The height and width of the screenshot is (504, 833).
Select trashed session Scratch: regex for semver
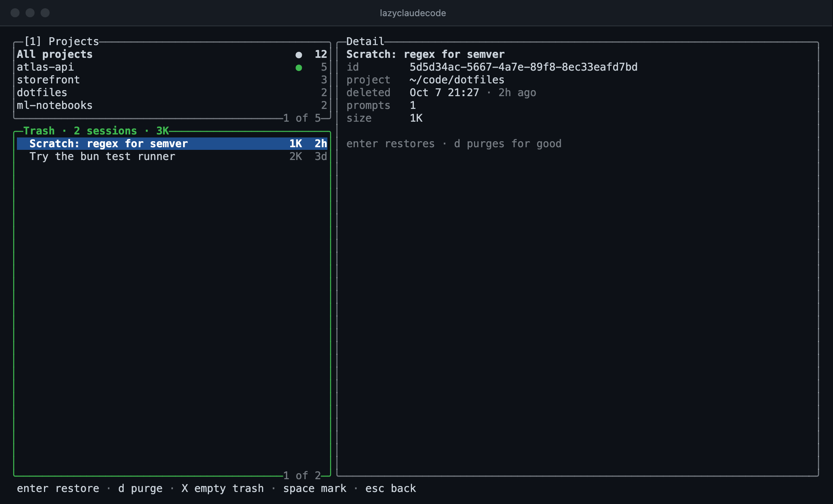pos(172,144)
